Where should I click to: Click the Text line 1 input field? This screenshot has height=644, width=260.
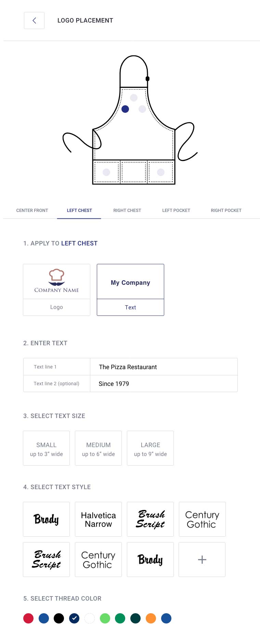[x=164, y=367]
